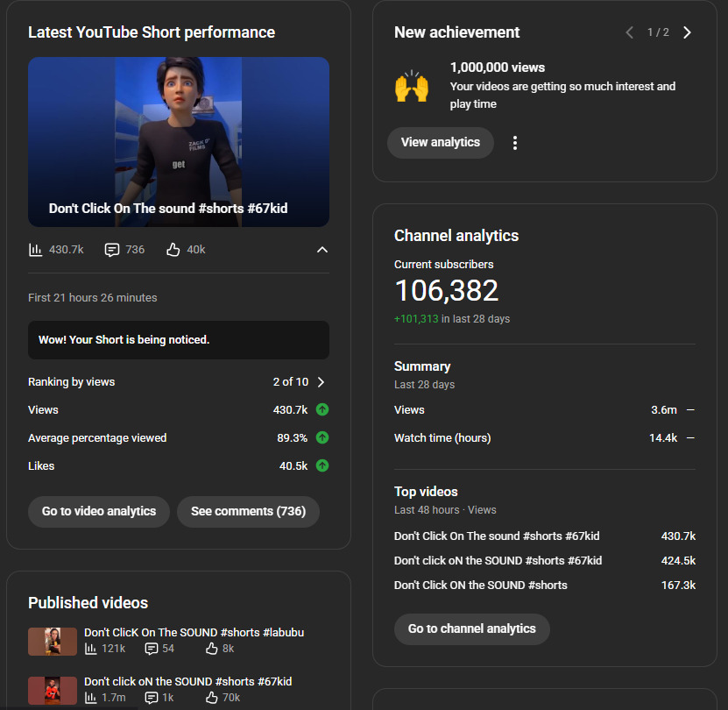Click the likes icon showing 70k

(x=211, y=698)
